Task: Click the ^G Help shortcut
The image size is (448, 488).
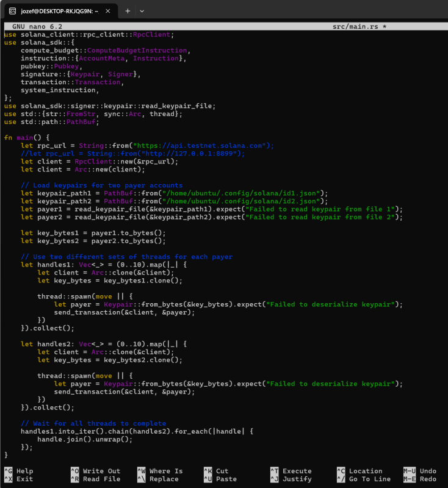Action: coord(19,471)
